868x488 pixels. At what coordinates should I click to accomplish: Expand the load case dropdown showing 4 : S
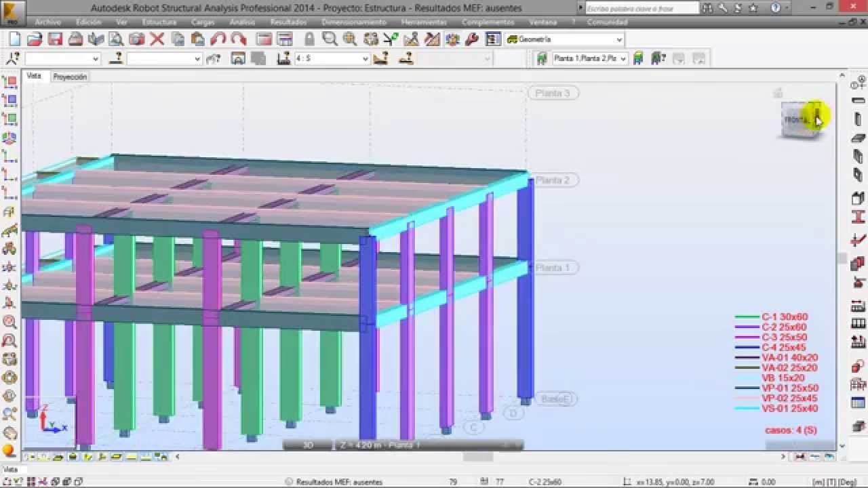366,59
